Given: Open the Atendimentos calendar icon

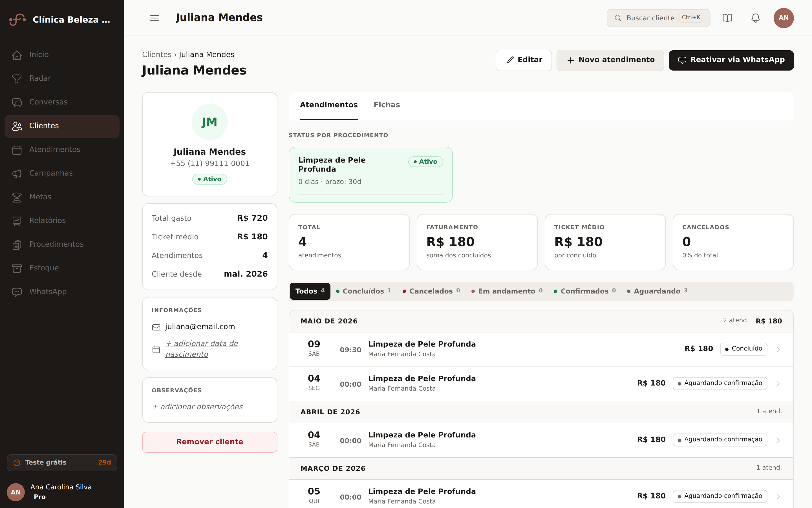Looking at the screenshot, I should (17, 150).
